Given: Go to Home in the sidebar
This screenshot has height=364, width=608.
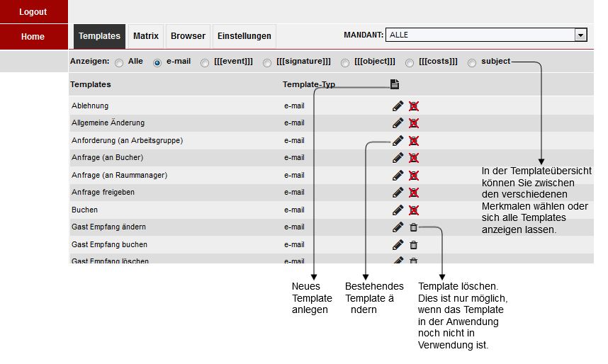Looking at the screenshot, I should tap(34, 37).
